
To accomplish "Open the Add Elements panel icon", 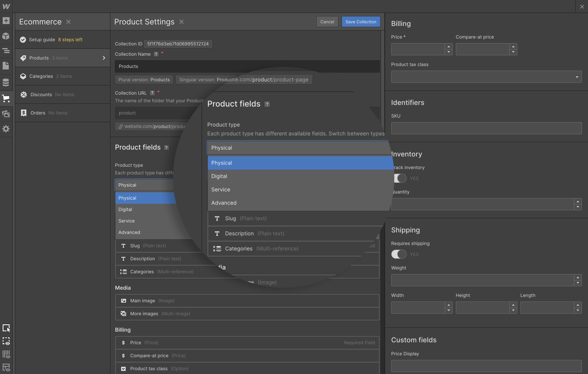I will (6, 21).
